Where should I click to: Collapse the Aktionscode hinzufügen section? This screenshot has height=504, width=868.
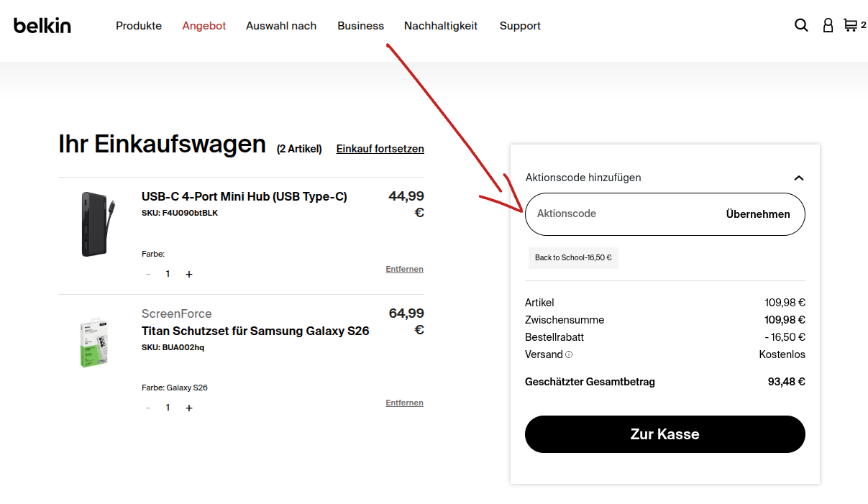click(798, 178)
